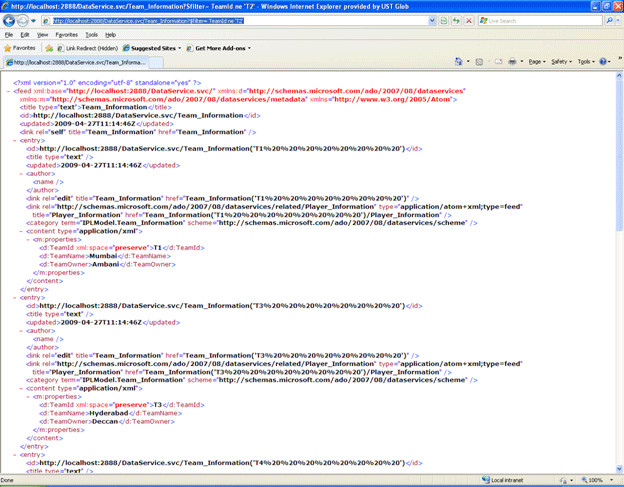
Task: Click the Deccan team owner text
Action: pos(105,421)
